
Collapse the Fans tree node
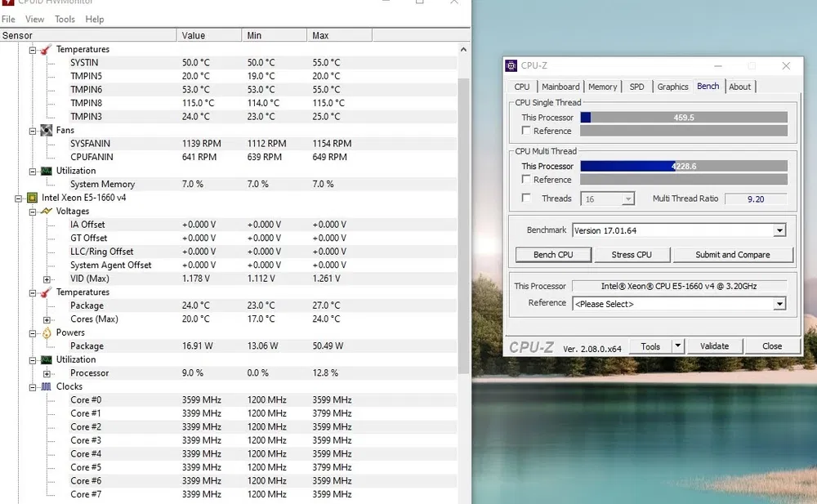click(x=33, y=131)
